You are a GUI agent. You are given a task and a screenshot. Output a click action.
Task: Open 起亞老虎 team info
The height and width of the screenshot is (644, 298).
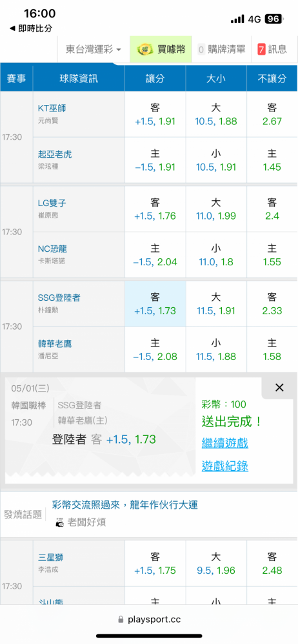click(55, 155)
